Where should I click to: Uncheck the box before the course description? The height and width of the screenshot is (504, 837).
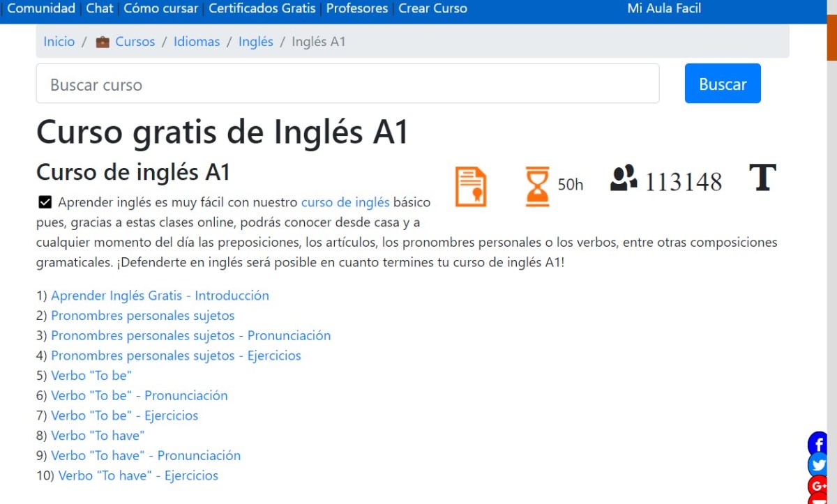pos(45,201)
